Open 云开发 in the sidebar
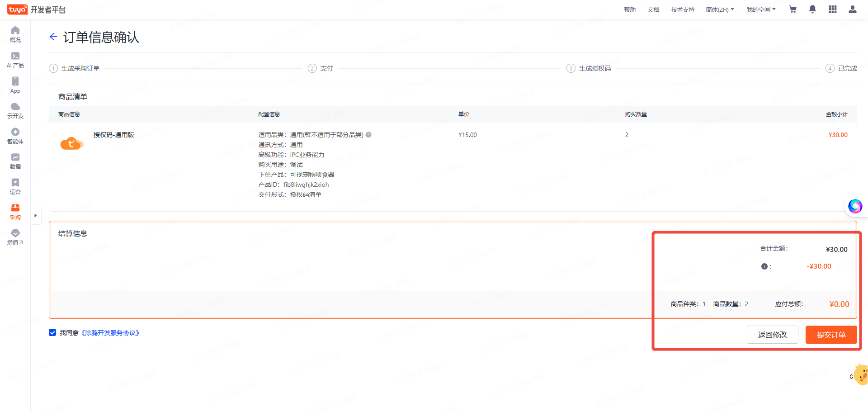 click(x=15, y=110)
